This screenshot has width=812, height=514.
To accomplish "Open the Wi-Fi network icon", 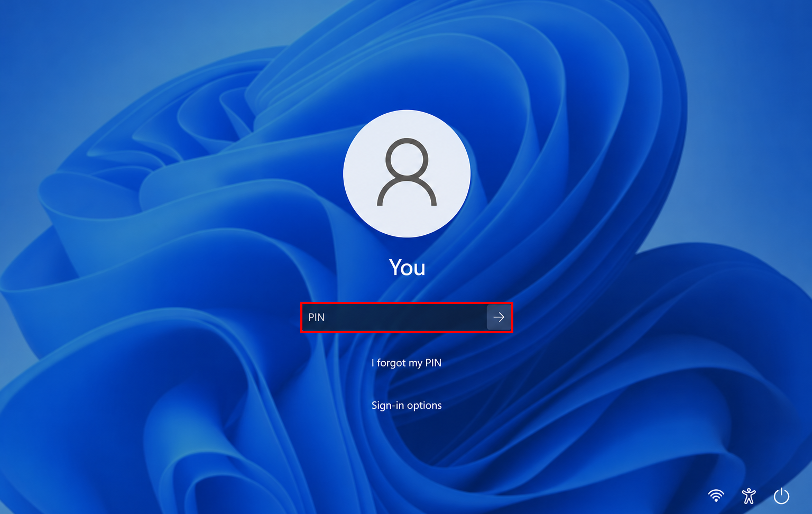I will 716,495.
